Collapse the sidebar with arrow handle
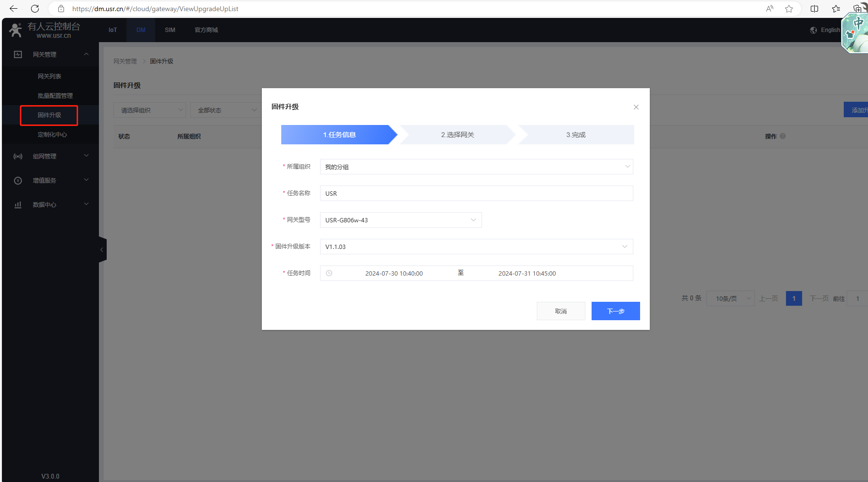Viewport: 868px width, 482px height. click(102, 250)
